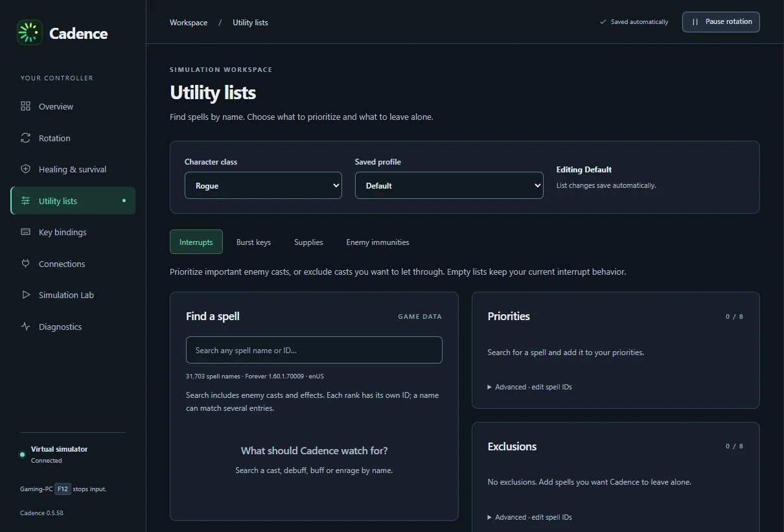This screenshot has height=532, width=784.
Task: Click the Overview grid icon
Action: coord(26,106)
